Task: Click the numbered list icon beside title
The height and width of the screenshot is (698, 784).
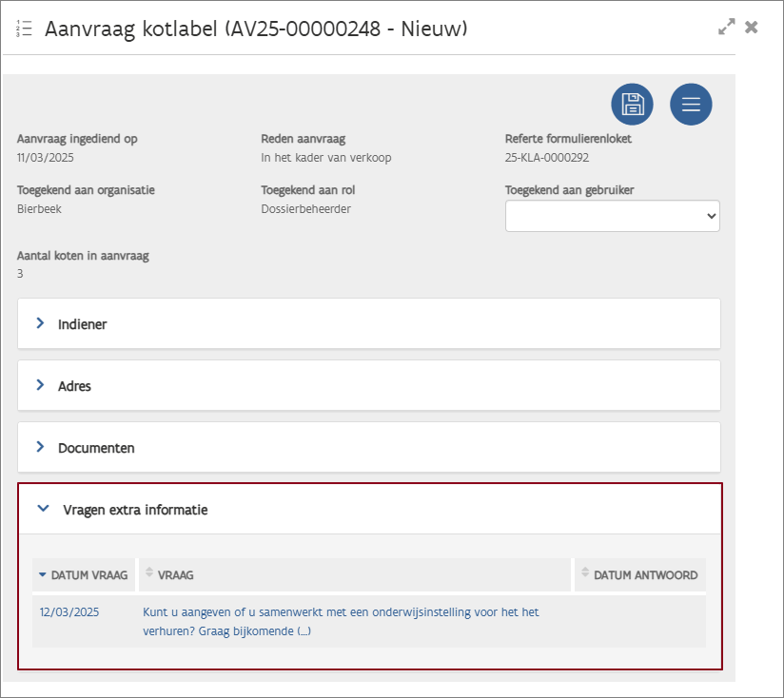Action: tap(24, 29)
